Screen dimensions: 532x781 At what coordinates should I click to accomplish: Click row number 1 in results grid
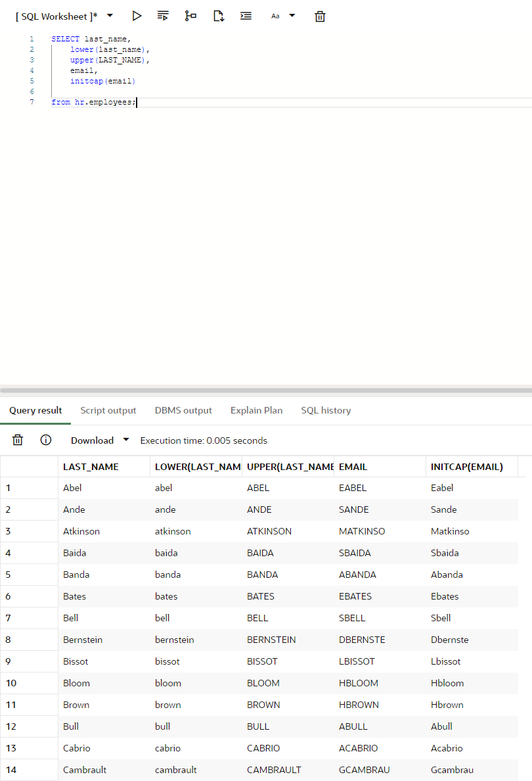pos(29,488)
